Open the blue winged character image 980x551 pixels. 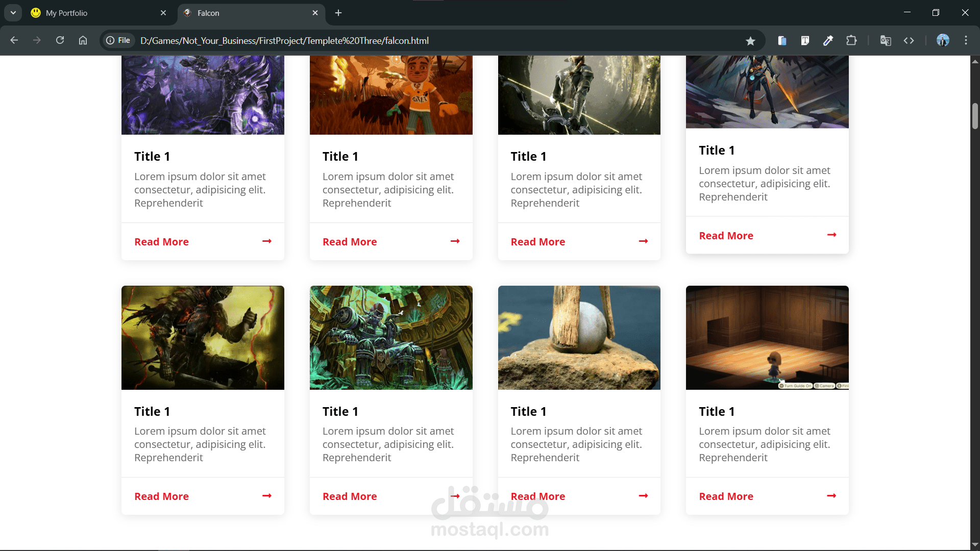767,92
